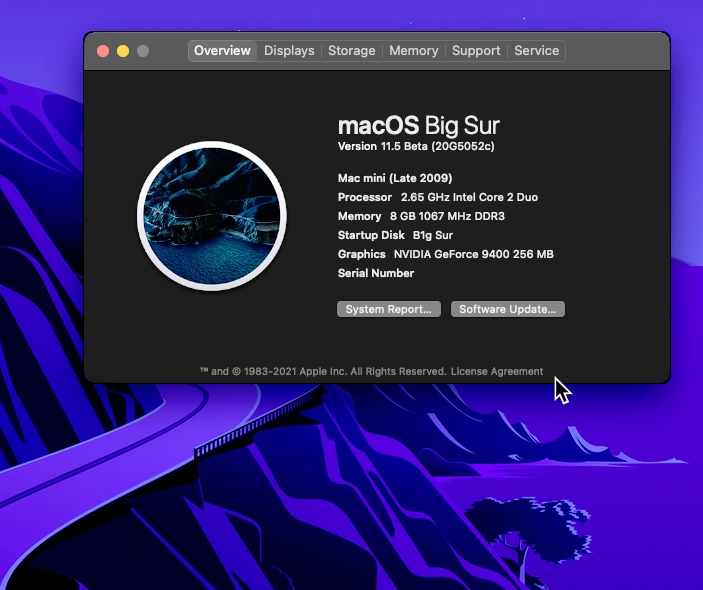Close the About This Mac window
The width and height of the screenshot is (703, 590).
tap(103, 51)
